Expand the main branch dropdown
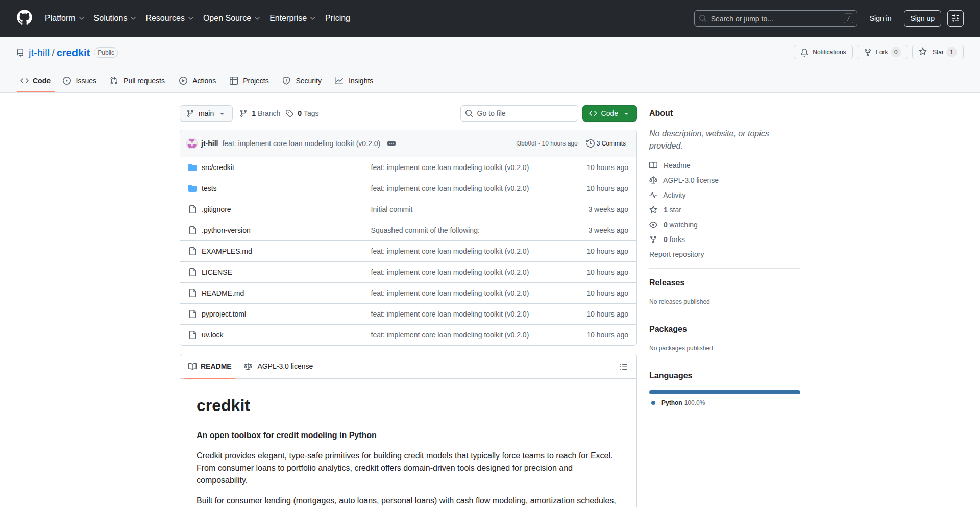 pyautogui.click(x=206, y=113)
